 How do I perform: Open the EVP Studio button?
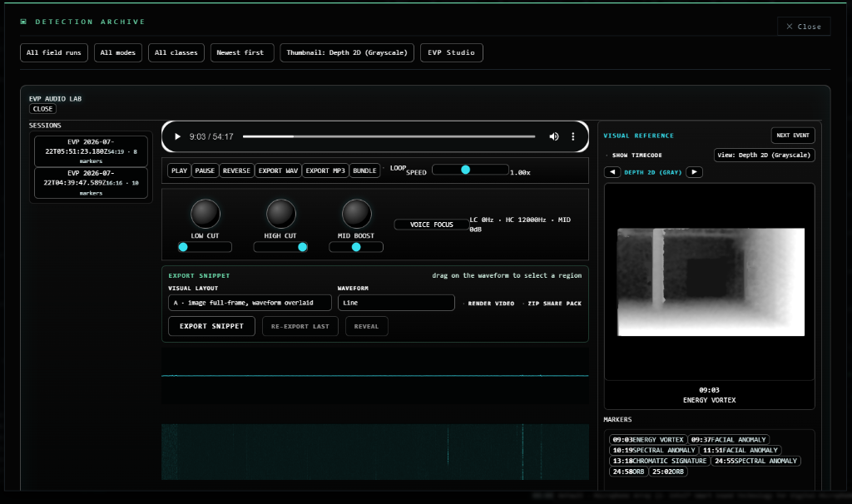point(451,52)
